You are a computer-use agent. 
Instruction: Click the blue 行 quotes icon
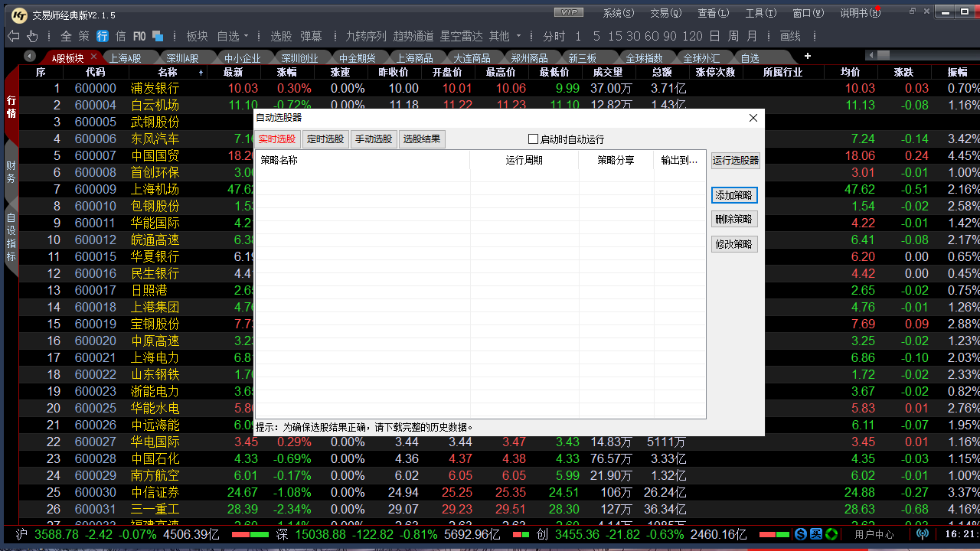102,36
